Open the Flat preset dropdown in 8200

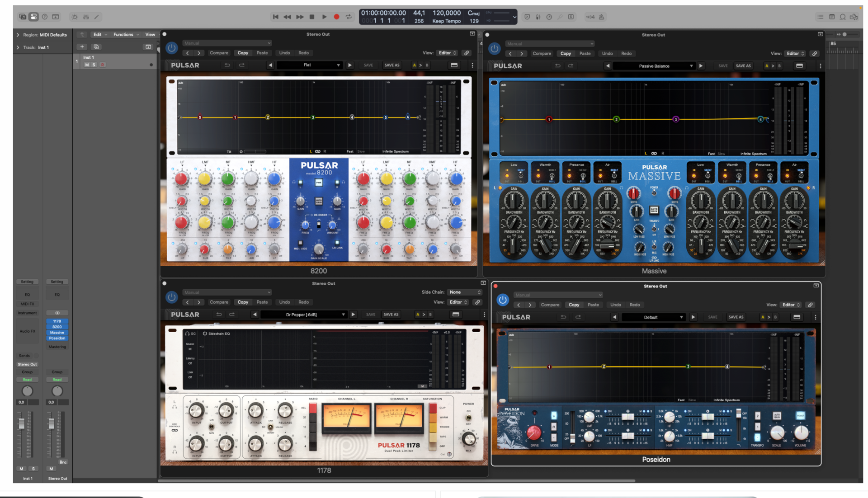(310, 65)
